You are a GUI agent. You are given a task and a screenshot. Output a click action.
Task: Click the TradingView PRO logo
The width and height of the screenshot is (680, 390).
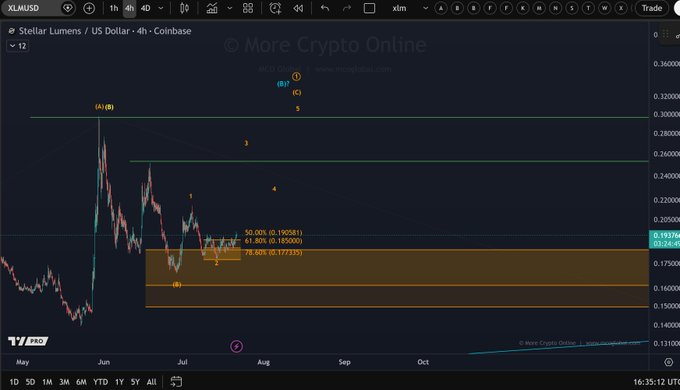pos(28,341)
